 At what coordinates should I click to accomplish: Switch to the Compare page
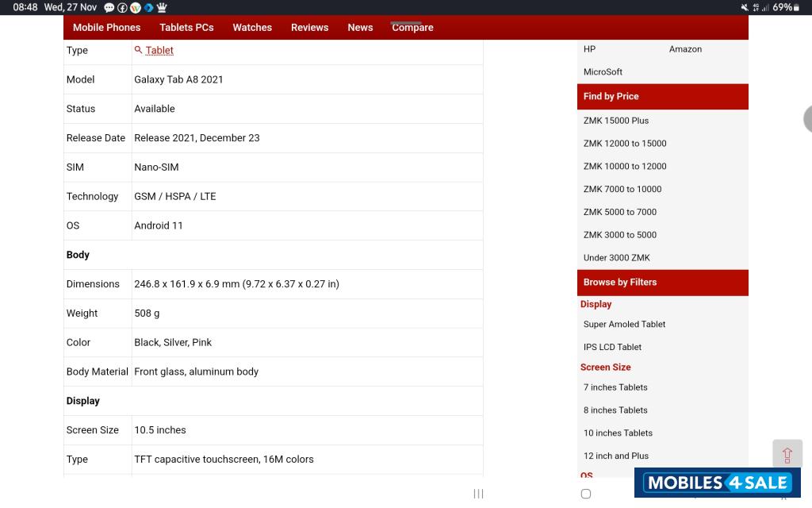click(x=412, y=27)
